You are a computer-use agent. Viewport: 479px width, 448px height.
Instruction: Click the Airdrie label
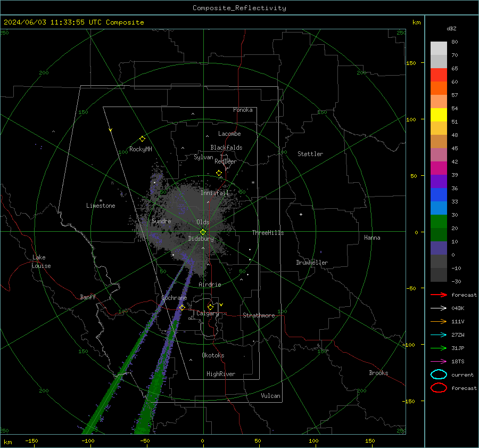pyautogui.click(x=210, y=284)
